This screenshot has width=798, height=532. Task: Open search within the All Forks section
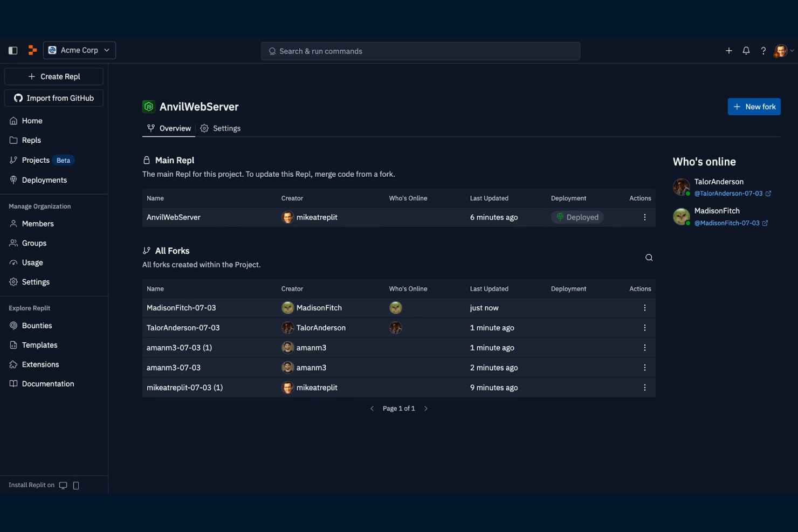pos(649,257)
